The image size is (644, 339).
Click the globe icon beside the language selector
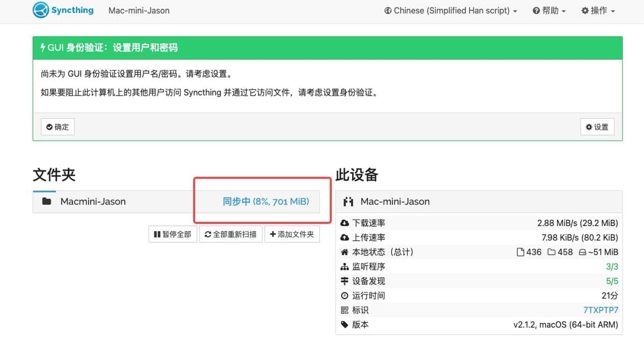click(x=388, y=11)
